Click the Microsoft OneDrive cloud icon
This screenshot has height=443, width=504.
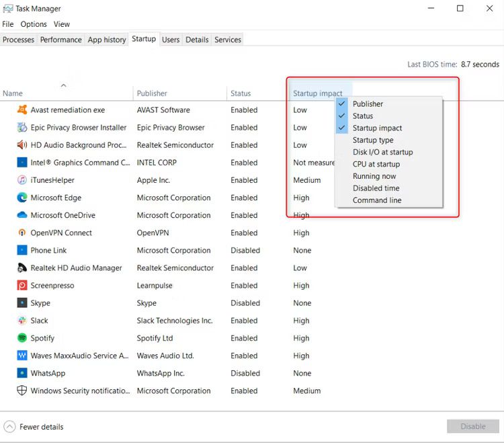click(x=22, y=214)
